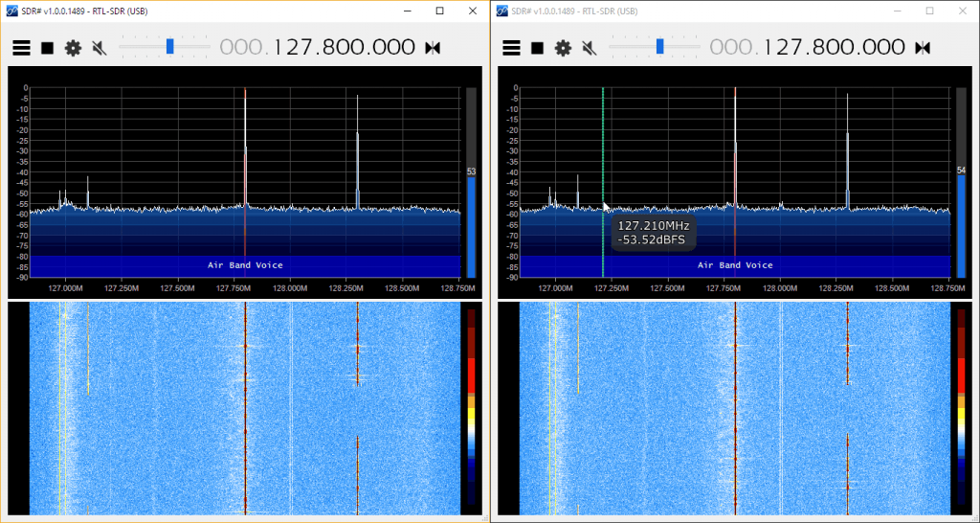
Task: Click the Air Band Voice band in right spectrum
Action: pos(735,264)
